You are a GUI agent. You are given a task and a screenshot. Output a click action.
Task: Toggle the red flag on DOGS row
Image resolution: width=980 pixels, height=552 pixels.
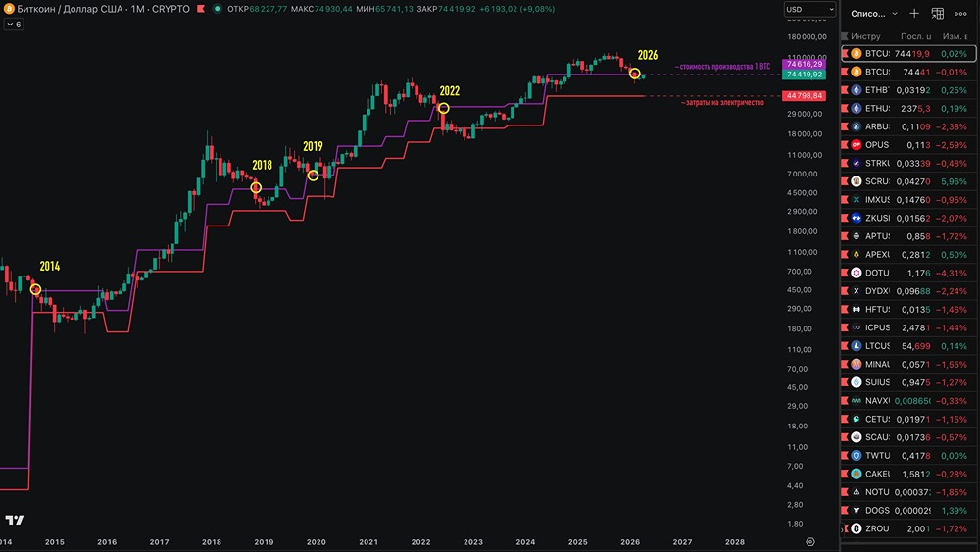tap(845, 510)
